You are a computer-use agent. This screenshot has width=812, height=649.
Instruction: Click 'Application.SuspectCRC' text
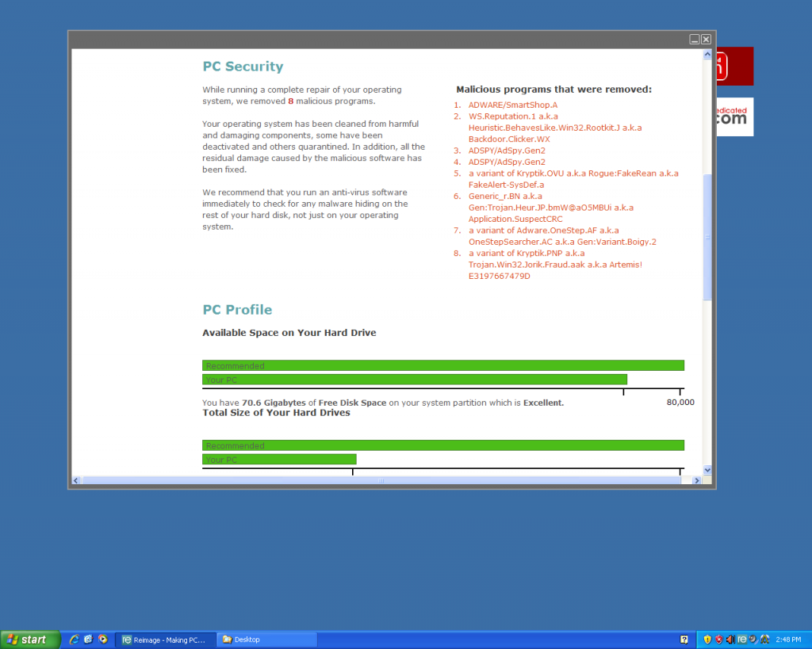[515, 219]
